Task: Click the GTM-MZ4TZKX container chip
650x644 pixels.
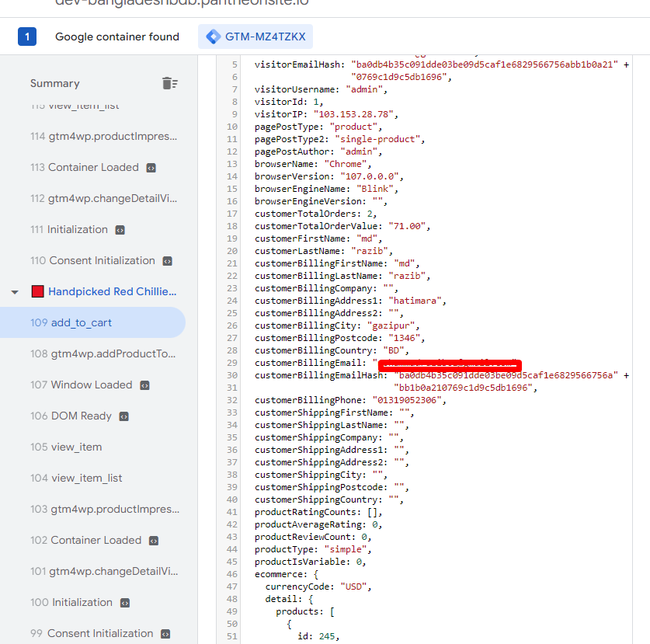Action: click(255, 36)
